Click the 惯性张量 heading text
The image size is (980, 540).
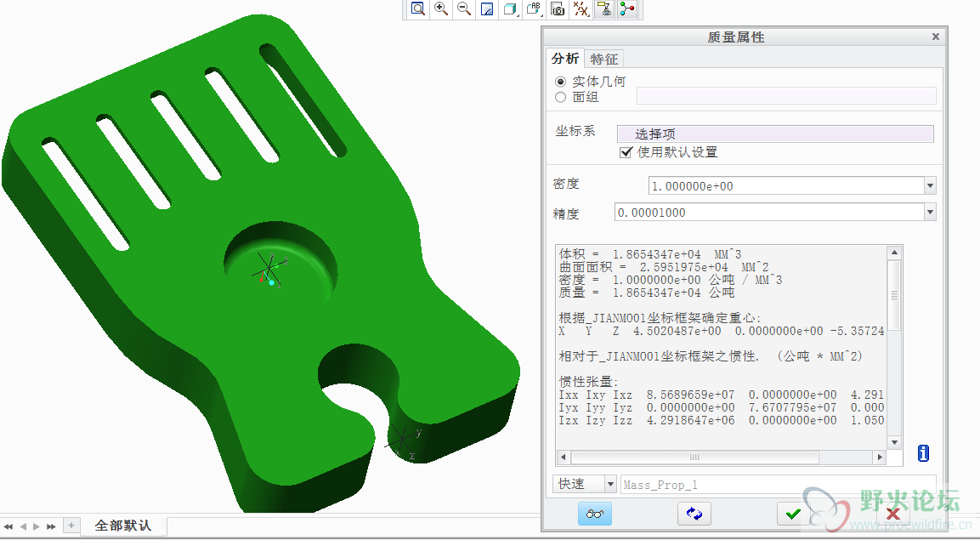point(588,381)
